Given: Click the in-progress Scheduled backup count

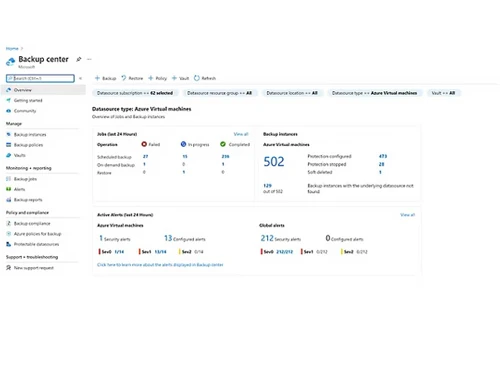Looking at the screenshot, I should (185, 156).
